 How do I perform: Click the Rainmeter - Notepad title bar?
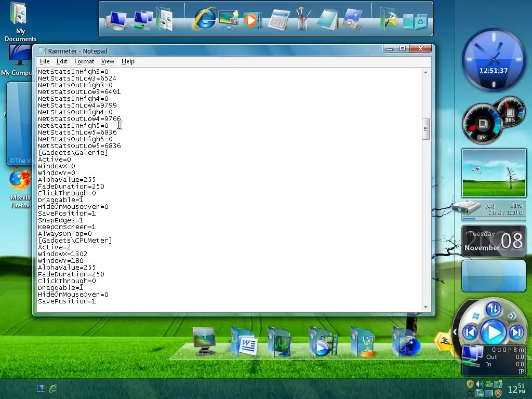coord(210,51)
